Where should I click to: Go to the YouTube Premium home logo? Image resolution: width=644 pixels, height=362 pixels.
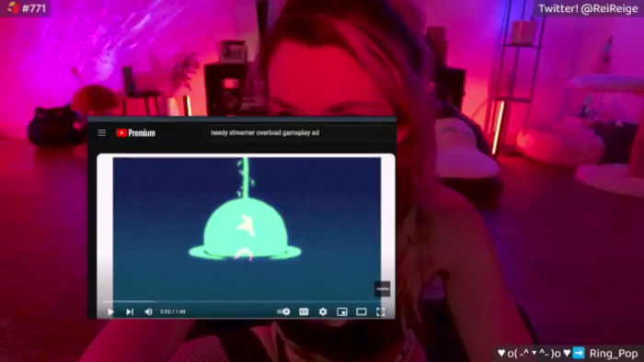click(136, 133)
